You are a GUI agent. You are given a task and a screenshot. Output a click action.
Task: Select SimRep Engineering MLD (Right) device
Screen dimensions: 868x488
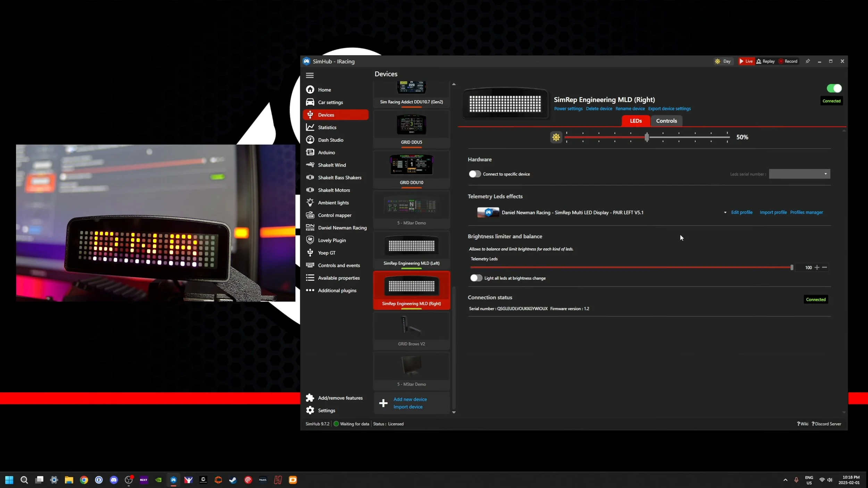tap(411, 291)
